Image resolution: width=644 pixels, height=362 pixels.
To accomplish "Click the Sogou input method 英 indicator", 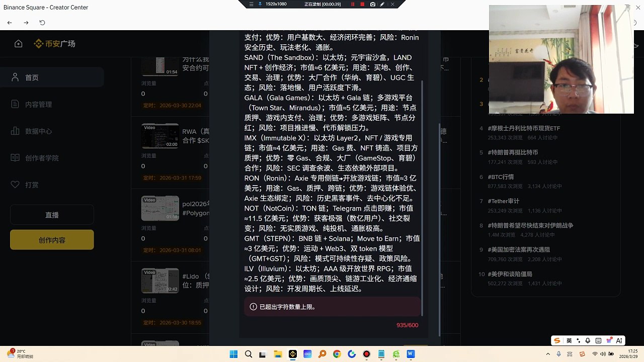I will point(569,340).
